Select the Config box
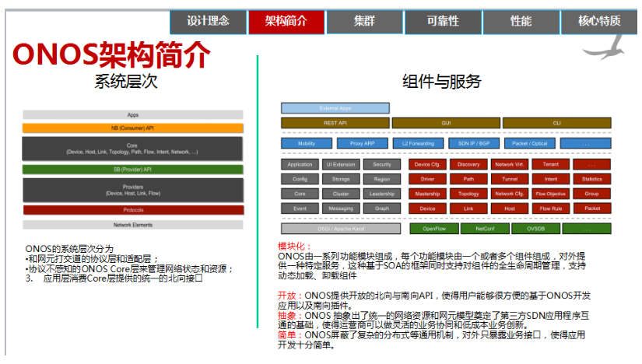Screen dimensions: 642x364 pos(300,179)
